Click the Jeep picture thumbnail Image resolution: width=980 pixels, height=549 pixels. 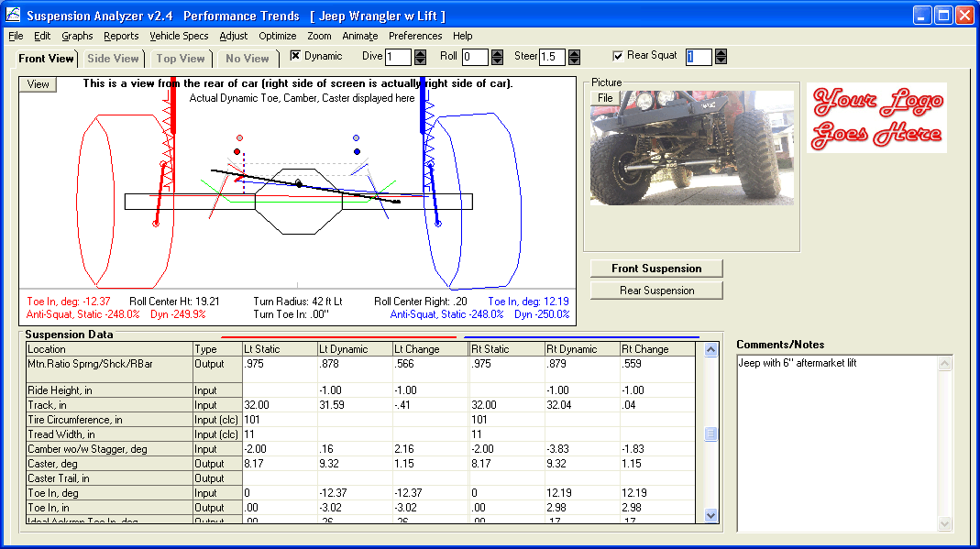pyautogui.click(x=692, y=148)
